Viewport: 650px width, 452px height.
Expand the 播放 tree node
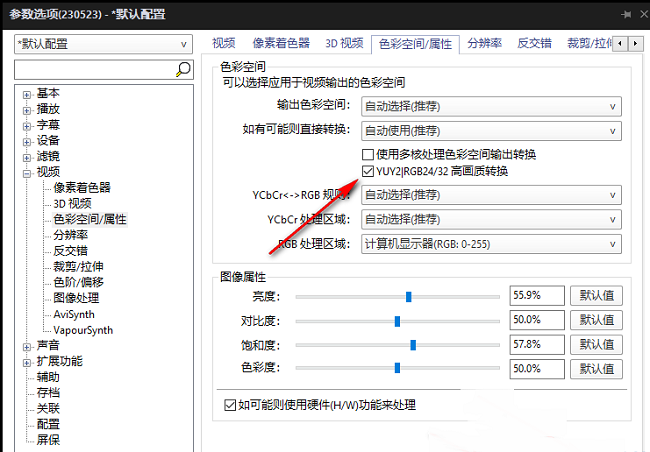[x=27, y=111]
